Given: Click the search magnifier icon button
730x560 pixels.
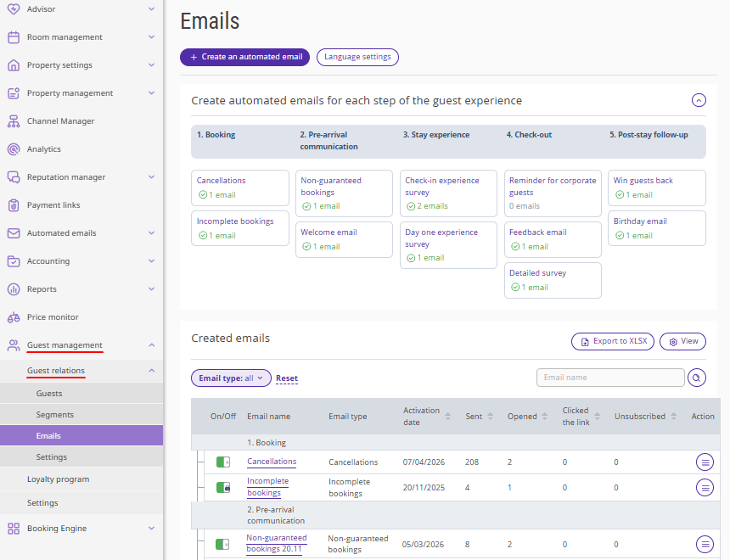Looking at the screenshot, I should [697, 378].
